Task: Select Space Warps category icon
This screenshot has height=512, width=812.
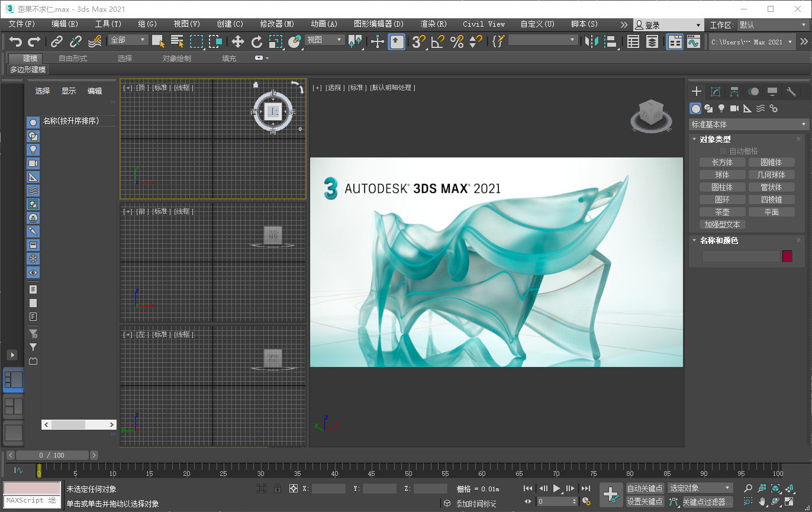Action: 761,108
